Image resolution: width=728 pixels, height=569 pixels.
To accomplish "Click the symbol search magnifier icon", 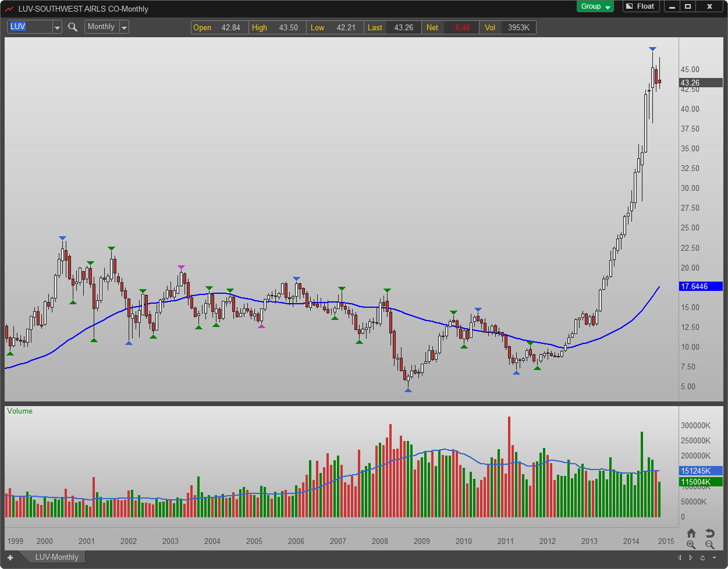I will point(73,27).
